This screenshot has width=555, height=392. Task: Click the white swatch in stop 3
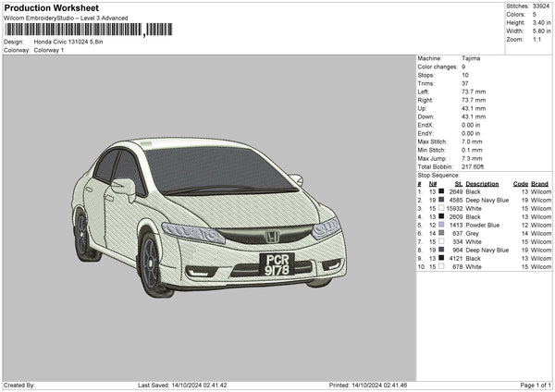pyautogui.click(x=440, y=208)
